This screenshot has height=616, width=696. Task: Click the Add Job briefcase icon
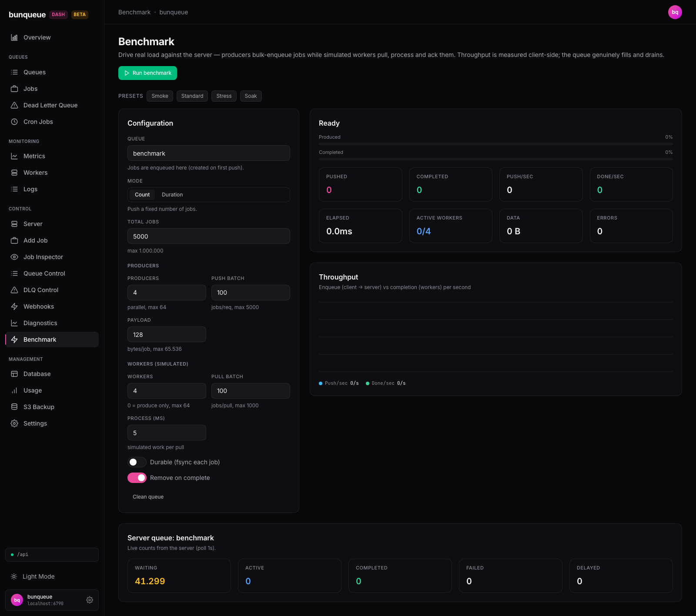[x=14, y=240]
